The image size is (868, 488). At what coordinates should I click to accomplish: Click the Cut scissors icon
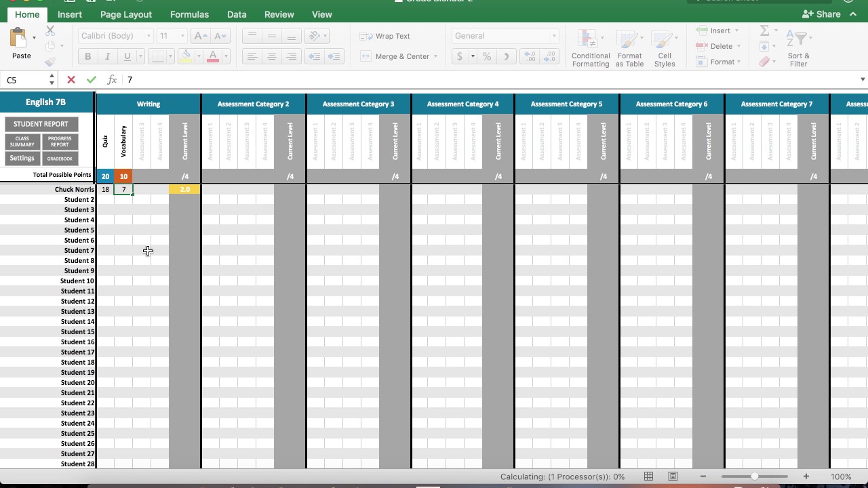pyautogui.click(x=50, y=30)
